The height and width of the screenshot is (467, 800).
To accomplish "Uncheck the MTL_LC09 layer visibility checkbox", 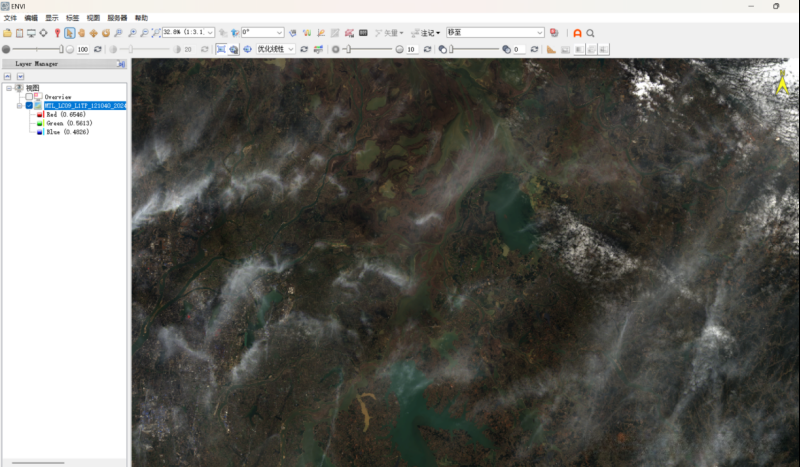I will (x=30, y=105).
